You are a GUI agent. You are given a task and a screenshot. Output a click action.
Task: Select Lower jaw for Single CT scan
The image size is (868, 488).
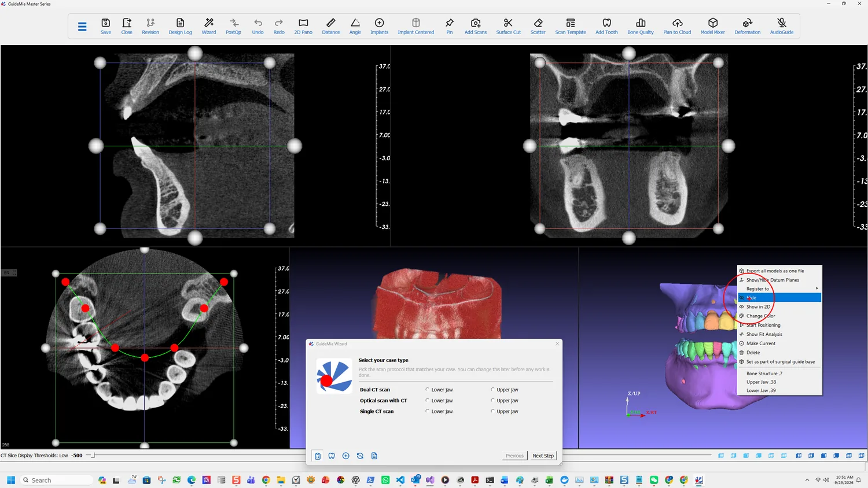428,412
